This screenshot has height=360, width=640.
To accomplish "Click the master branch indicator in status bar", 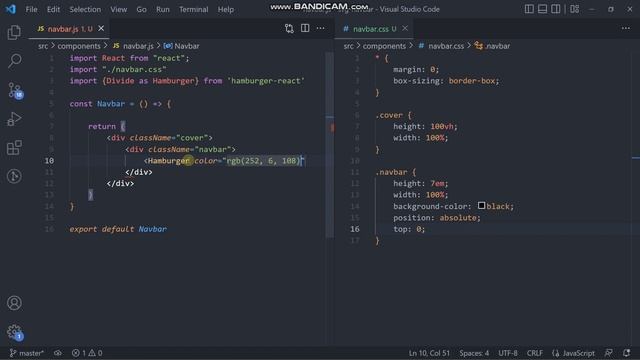I will click(27, 353).
